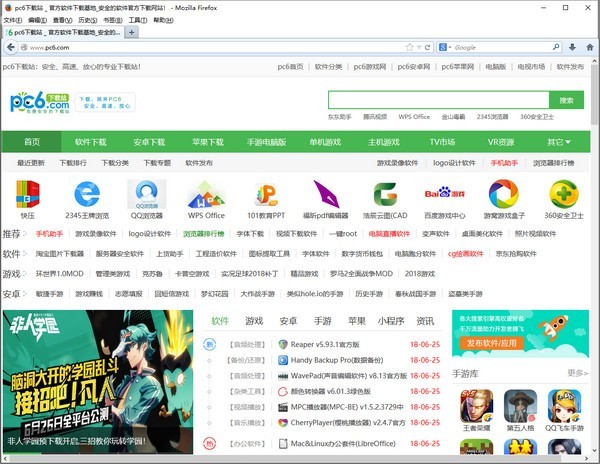Open the LibreOffice 办公套件 entry
Screen dimensions: 600x464
coord(343,444)
